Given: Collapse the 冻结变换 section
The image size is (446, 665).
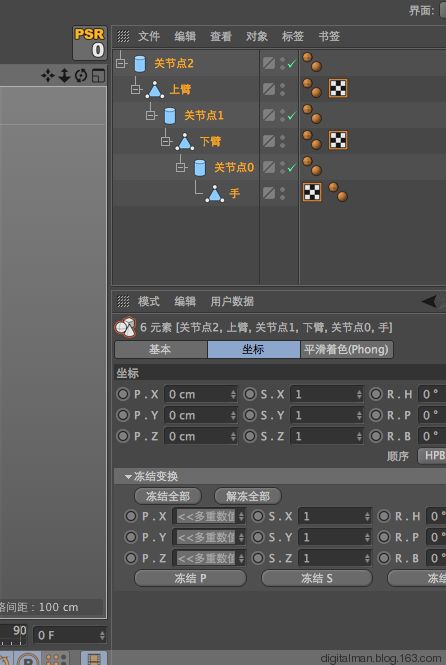Looking at the screenshot, I should coord(128,477).
